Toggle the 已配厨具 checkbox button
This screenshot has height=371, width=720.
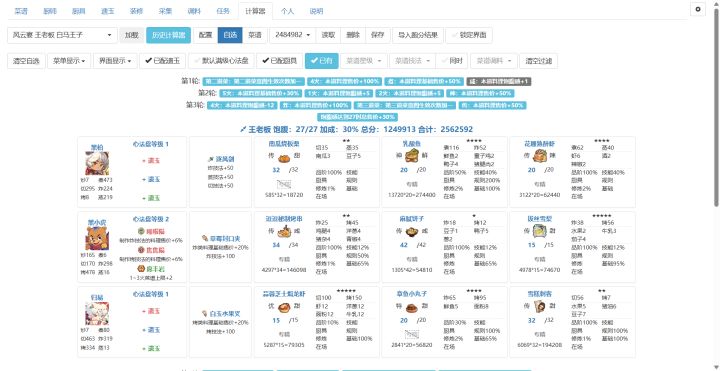point(279,61)
